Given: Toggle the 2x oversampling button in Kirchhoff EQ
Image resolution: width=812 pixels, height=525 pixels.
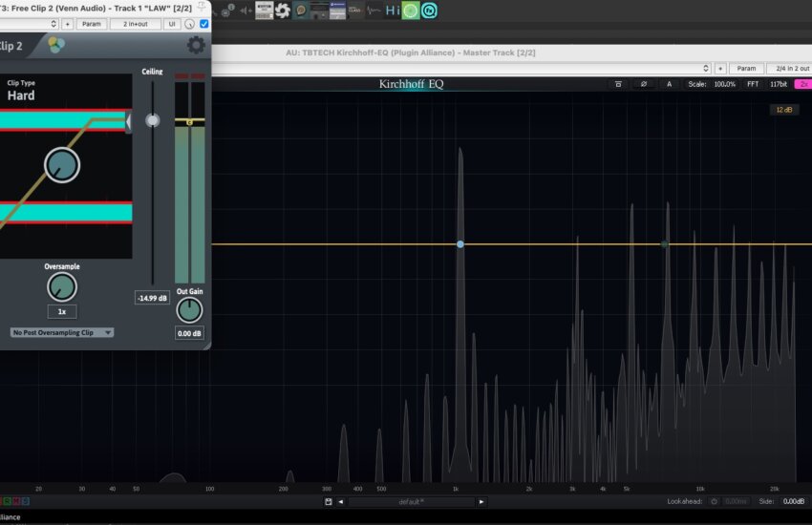Looking at the screenshot, I should click(x=802, y=84).
